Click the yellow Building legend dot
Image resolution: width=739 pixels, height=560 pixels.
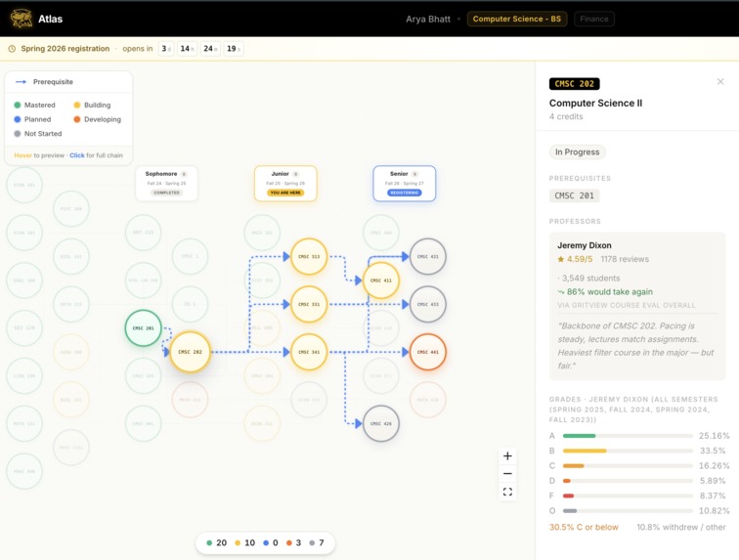pos(77,105)
